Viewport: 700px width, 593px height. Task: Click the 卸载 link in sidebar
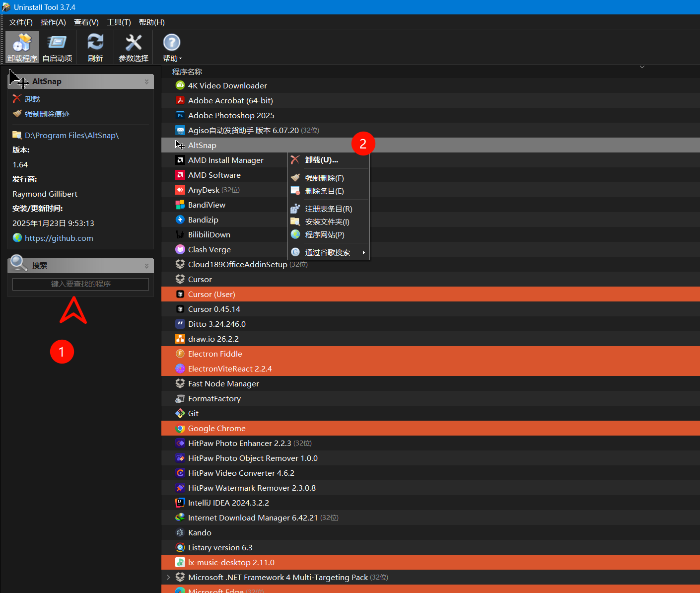pyautogui.click(x=32, y=99)
